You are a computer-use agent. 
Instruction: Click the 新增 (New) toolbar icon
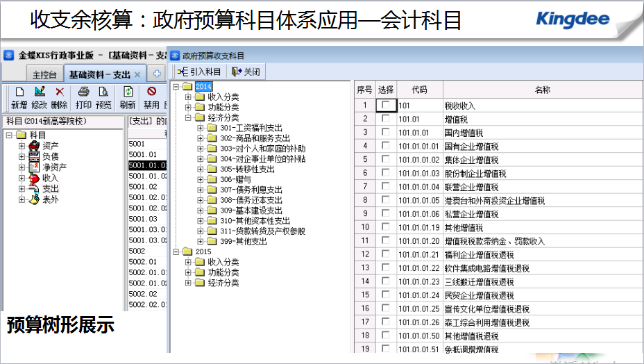pyautogui.click(x=19, y=92)
